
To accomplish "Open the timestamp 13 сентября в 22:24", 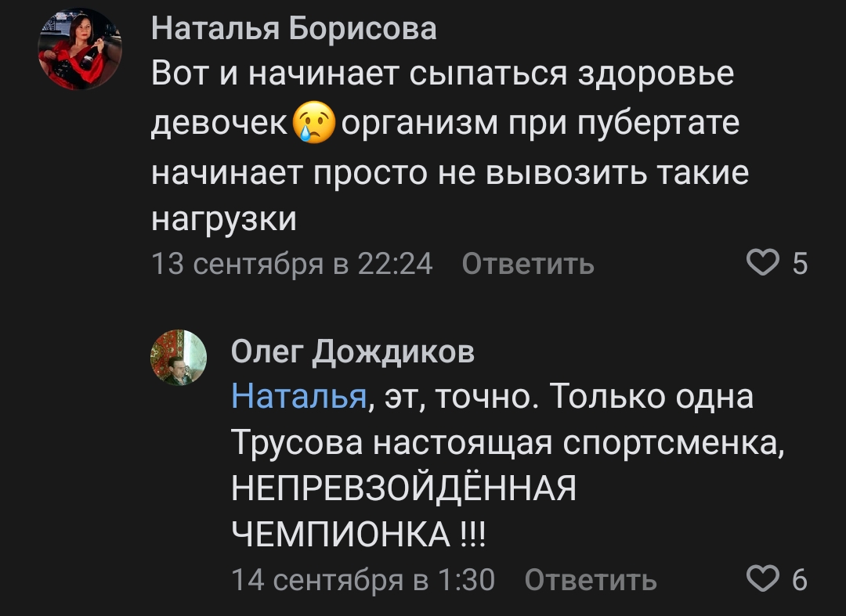I will [x=291, y=265].
